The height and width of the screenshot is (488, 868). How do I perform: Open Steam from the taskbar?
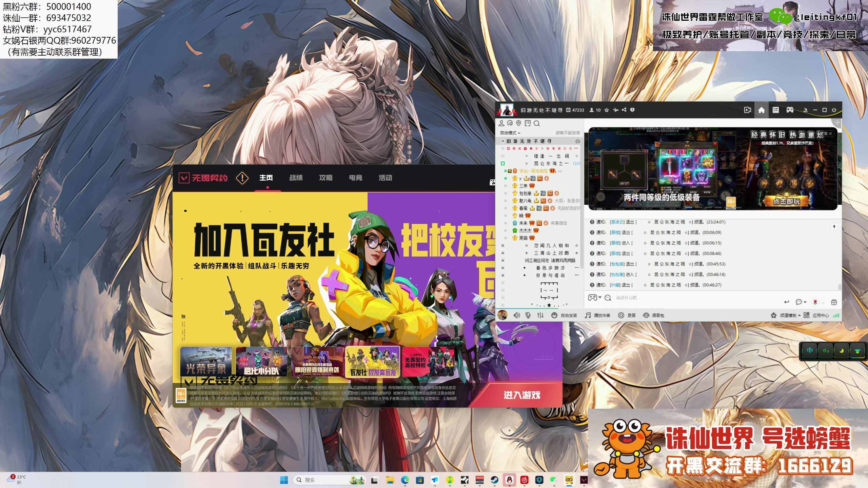(494, 480)
